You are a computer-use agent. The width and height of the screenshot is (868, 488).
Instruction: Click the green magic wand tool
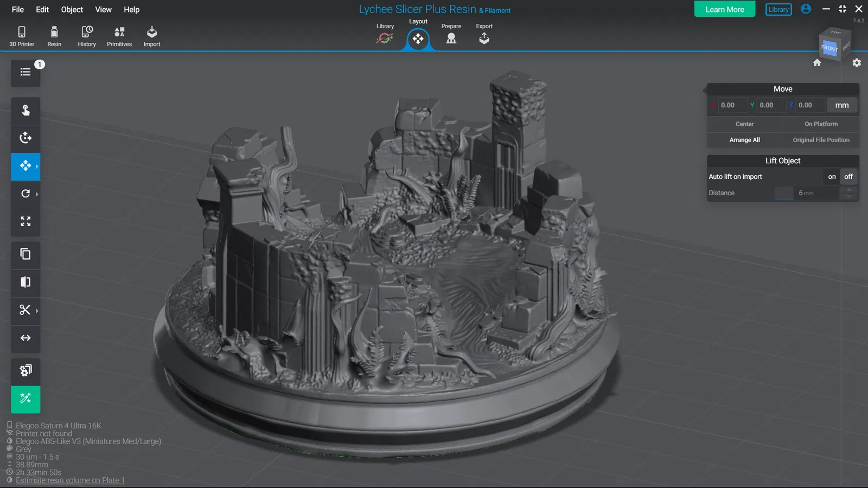tap(25, 399)
